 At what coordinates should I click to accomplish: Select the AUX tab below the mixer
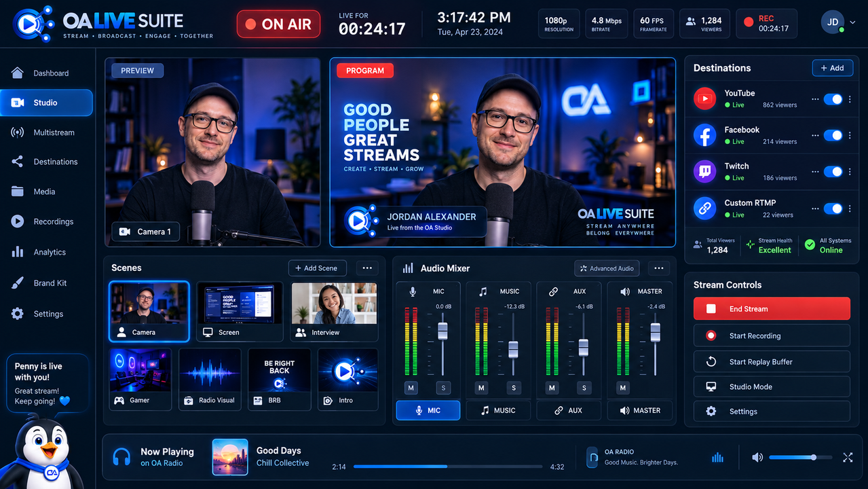(569, 410)
